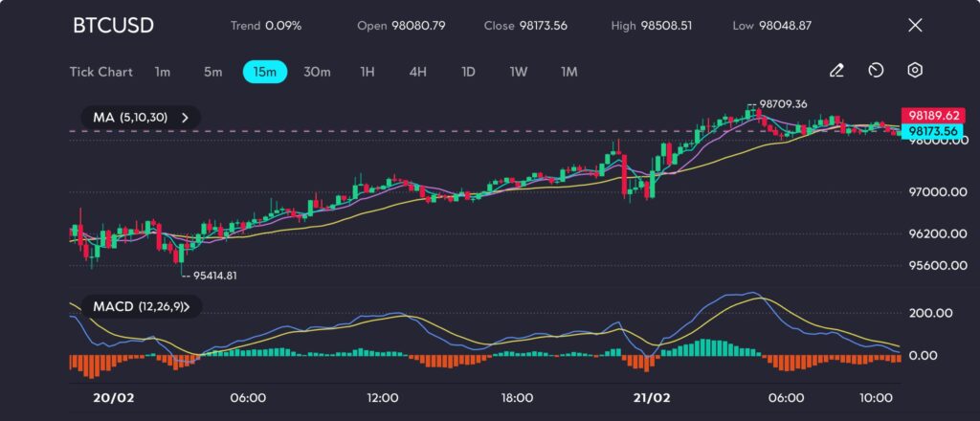Select the 5m timeframe
This screenshot has width=980, height=421.
pos(212,72)
